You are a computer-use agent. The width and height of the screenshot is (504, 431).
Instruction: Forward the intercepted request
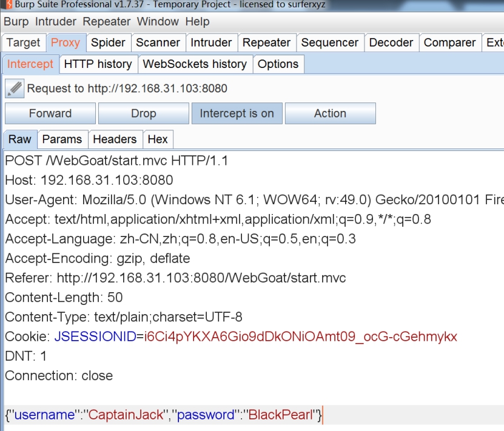point(50,113)
